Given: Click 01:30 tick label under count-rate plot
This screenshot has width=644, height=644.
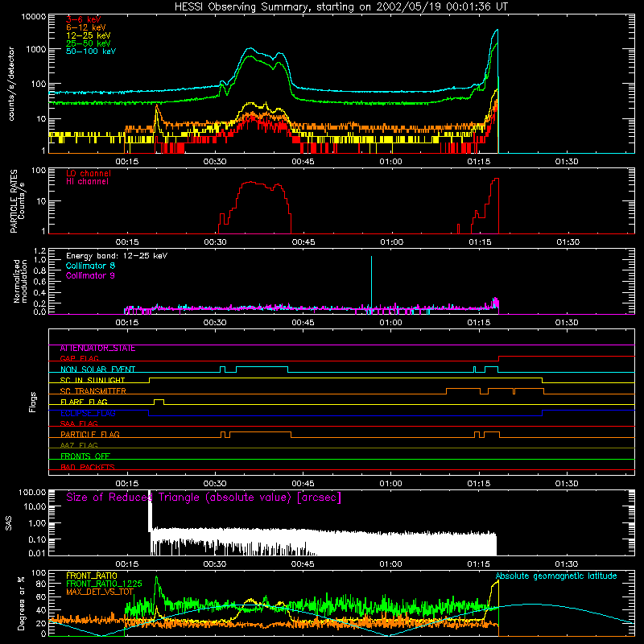Looking at the screenshot, I should 567,162.
